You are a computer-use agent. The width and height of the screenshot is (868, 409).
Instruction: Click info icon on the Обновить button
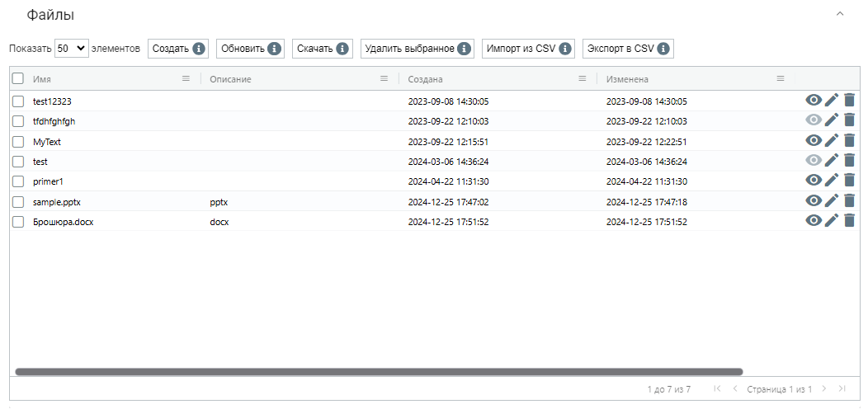274,49
